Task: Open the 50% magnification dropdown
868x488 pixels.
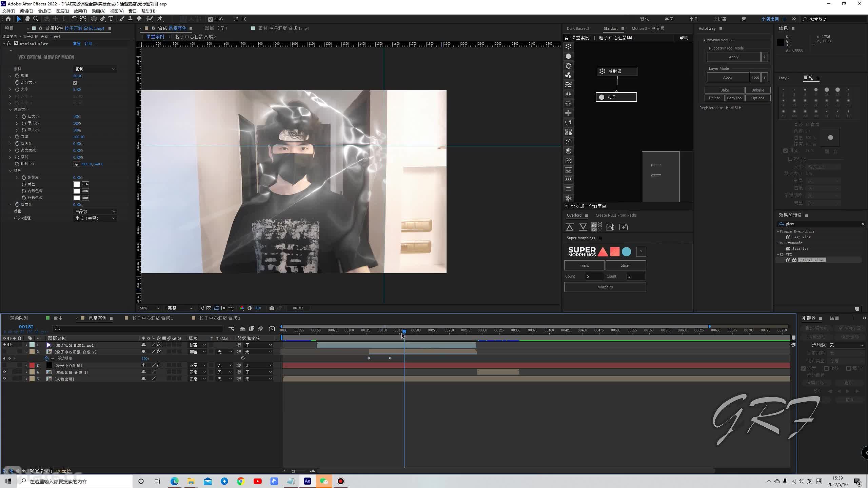Action: point(149,308)
